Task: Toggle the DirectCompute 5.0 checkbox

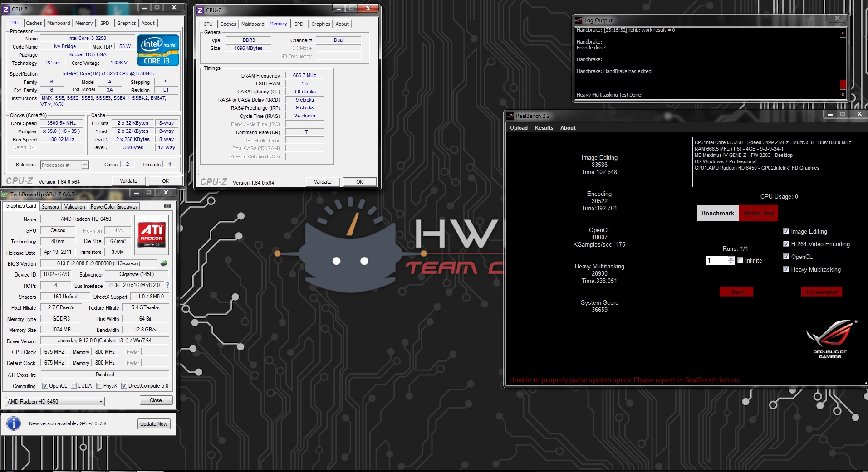Action: (124, 386)
